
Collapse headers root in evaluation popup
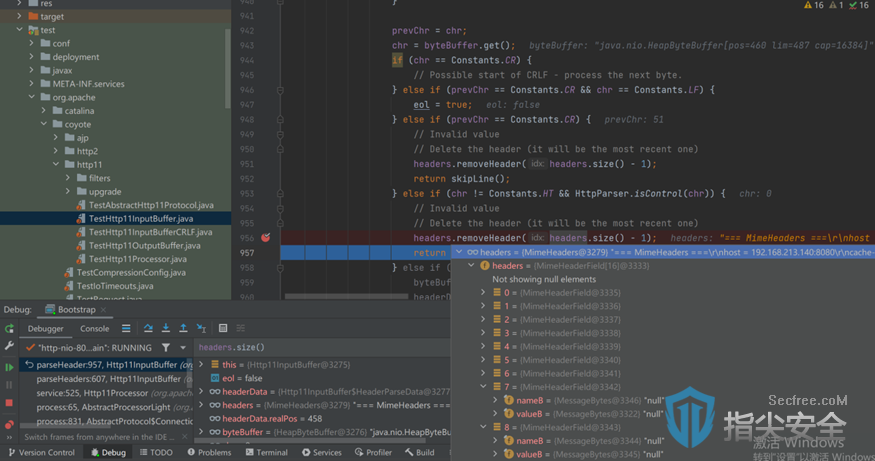(459, 252)
